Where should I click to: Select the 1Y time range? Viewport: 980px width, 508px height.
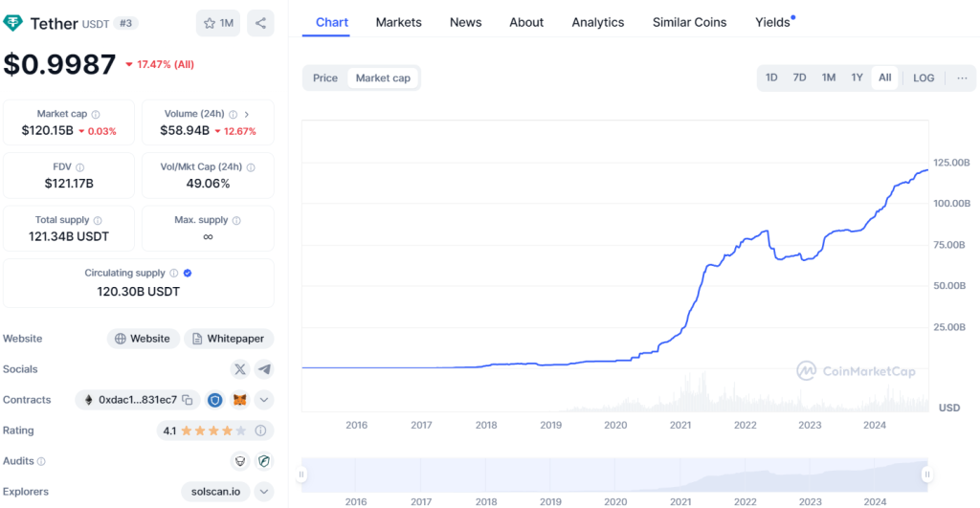857,77
